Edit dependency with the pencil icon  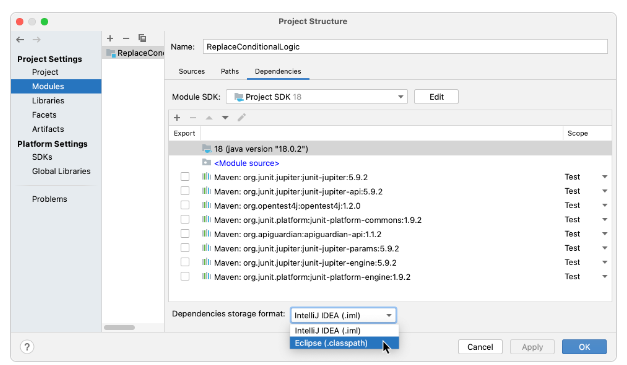tap(242, 118)
